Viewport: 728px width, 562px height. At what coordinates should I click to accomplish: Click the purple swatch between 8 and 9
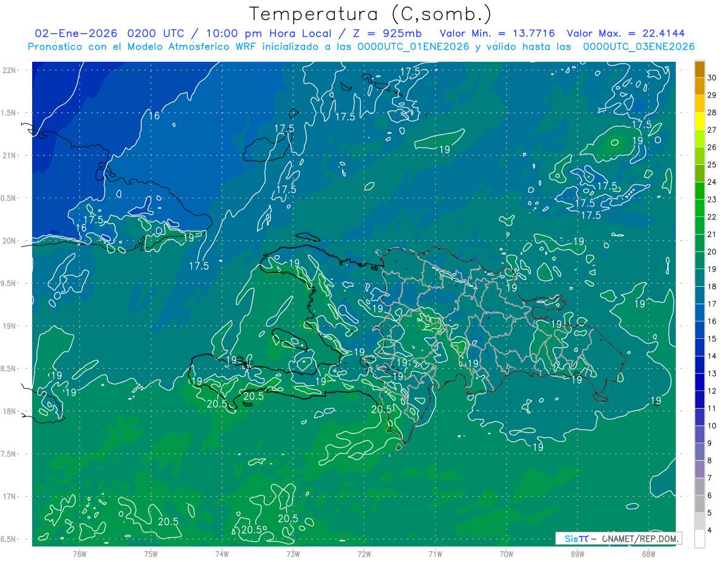[x=699, y=452]
